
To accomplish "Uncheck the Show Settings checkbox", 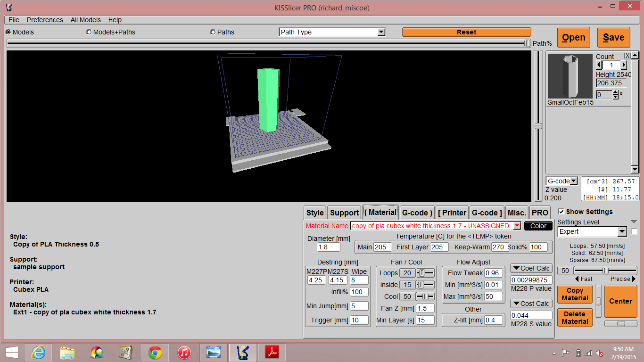I will coord(561,212).
